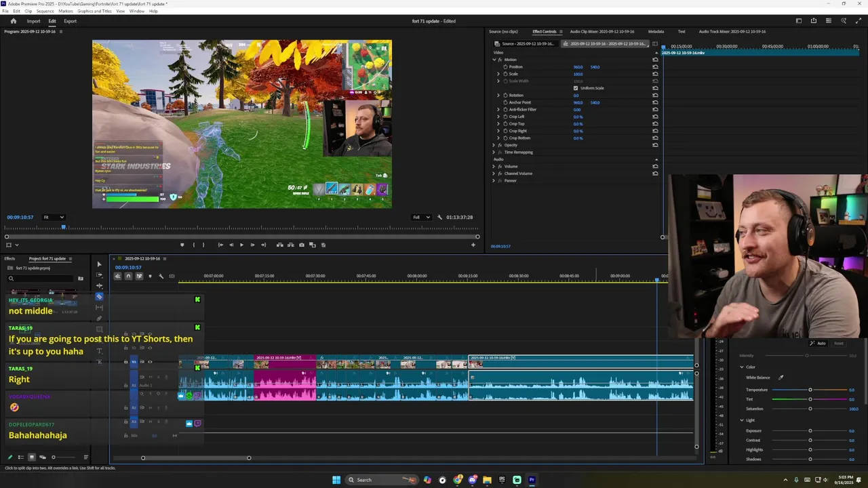The image size is (868, 488).
Task: Click the program monitor settings wrench
Action: 439,217
